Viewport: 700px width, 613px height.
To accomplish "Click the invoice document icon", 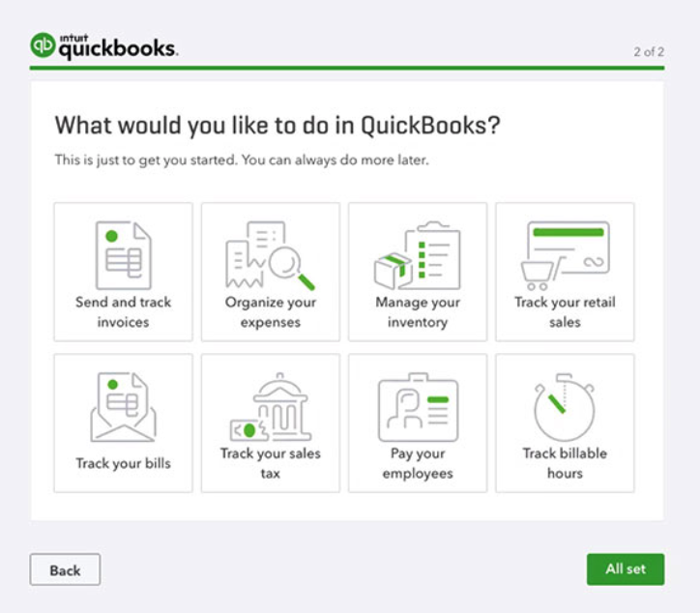I will tap(123, 255).
